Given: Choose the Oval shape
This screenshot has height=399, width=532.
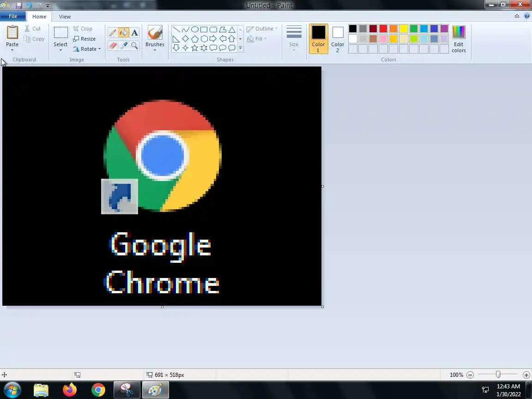Looking at the screenshot, I should (x=195, y=30).
